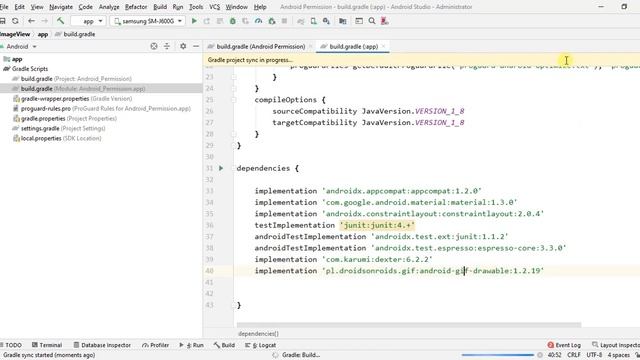Open the Logcat tool window
This screenshot has height=360, width=640.
tap(260, 345)
